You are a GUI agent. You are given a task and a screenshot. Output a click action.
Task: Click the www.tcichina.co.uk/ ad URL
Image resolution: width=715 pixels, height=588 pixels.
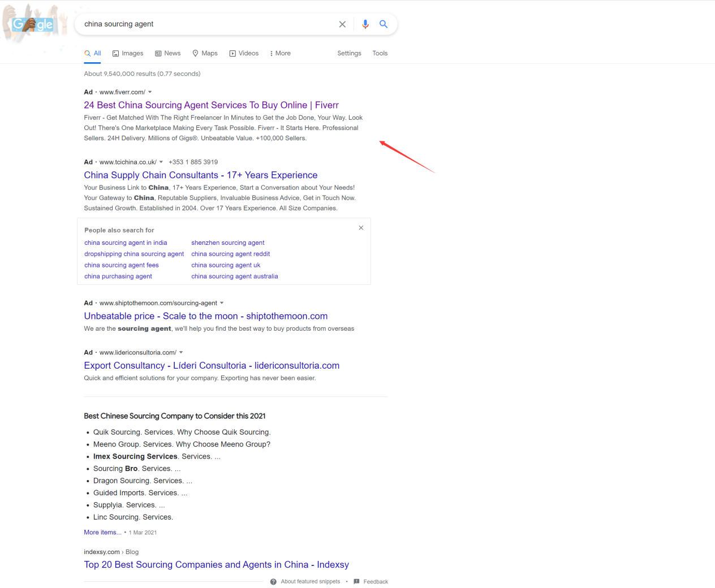click(x=128, y=162)
